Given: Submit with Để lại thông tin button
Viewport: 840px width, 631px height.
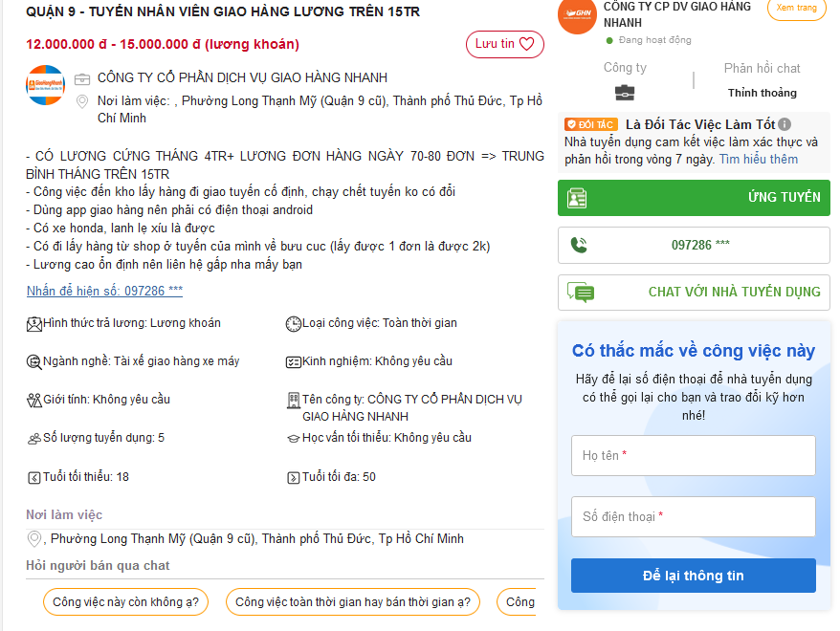Looking at the screenshot, I should point(694,576).
